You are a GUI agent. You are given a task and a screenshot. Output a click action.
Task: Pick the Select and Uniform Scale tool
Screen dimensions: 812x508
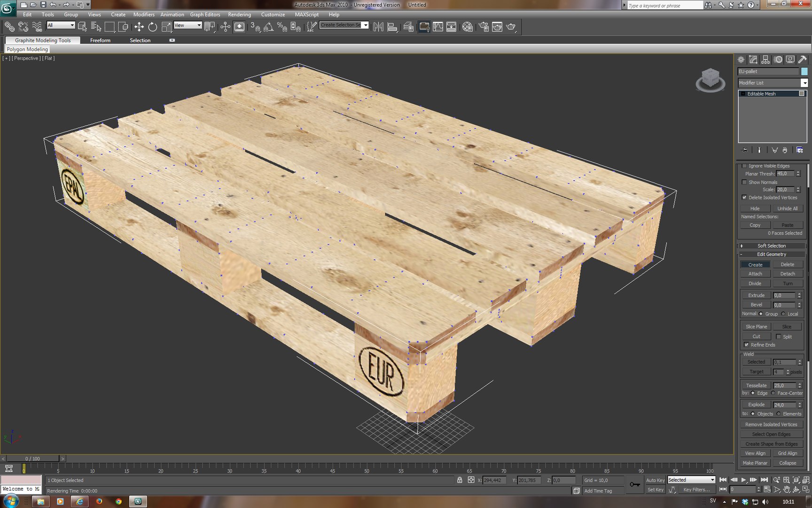(166, 27)
